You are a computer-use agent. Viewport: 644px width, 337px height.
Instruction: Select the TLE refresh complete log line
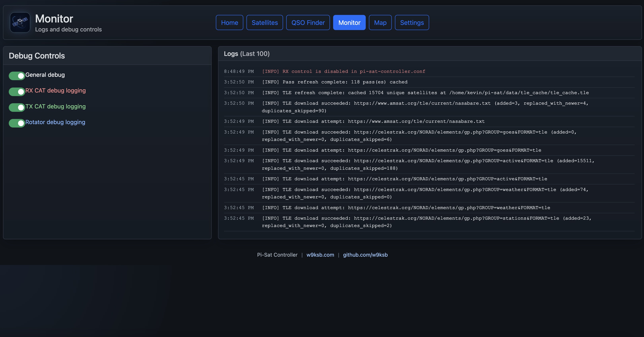[x=429, y=93]
